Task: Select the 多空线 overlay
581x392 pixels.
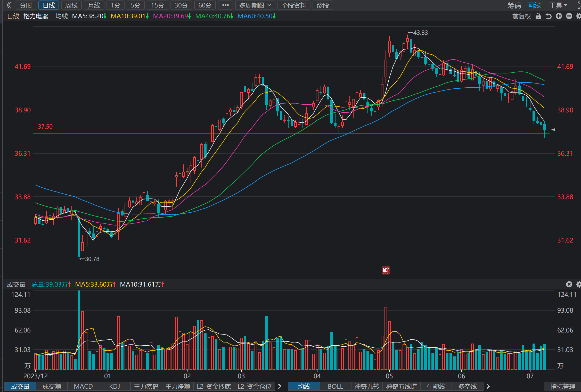Action: coord(468,386)
